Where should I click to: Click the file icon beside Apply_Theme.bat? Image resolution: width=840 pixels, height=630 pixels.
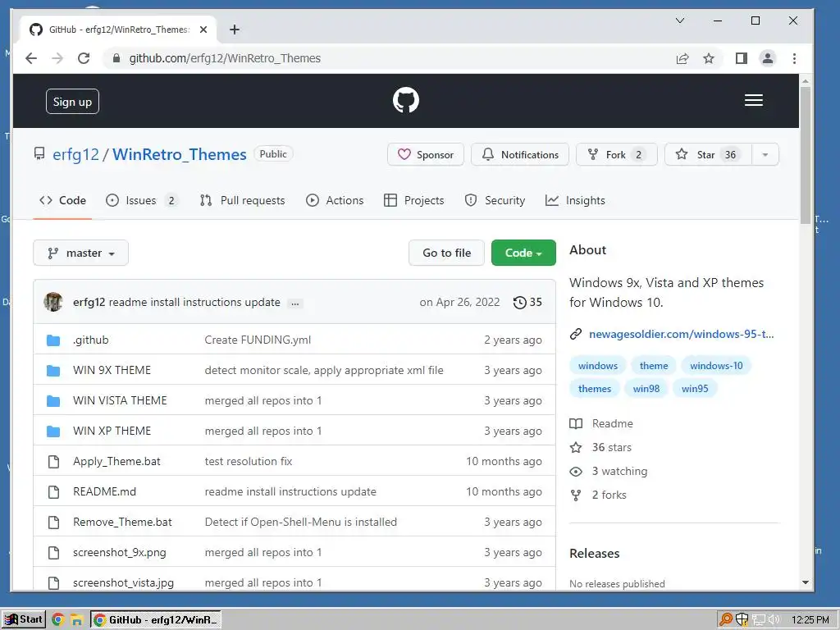pos(53,461)
